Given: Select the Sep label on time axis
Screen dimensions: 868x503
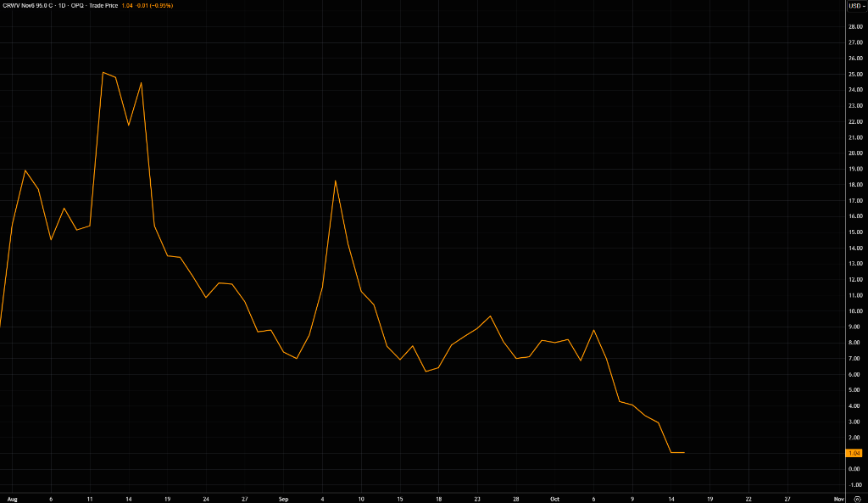Looking at the screenshot, I should [283, 499].
